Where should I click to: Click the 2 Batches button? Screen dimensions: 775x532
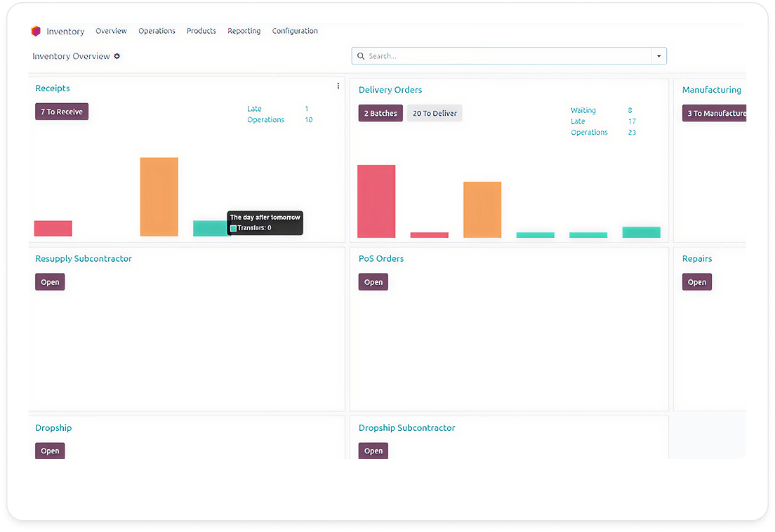pos(380,113)
